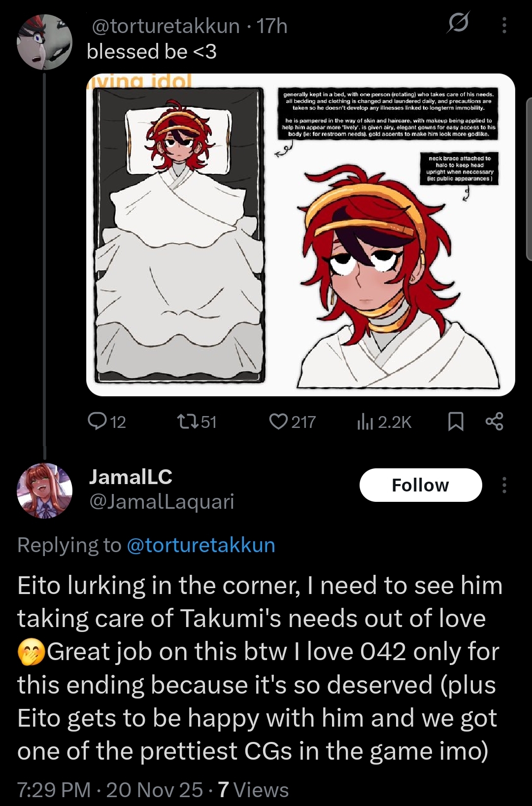Screen dimensions: 532x806
Task: Open the attached character artwork image
Action: (x=300, y=235)
